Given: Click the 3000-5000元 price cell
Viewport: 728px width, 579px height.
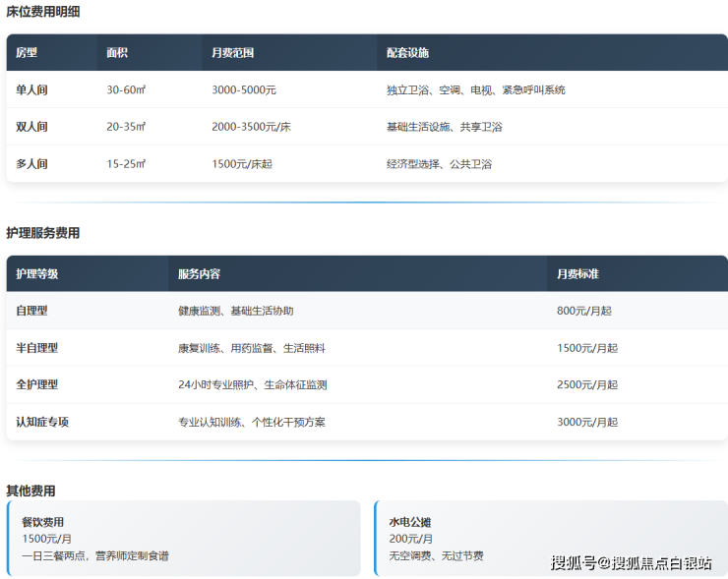Looking at the screenshot, I should pos(244,89).
